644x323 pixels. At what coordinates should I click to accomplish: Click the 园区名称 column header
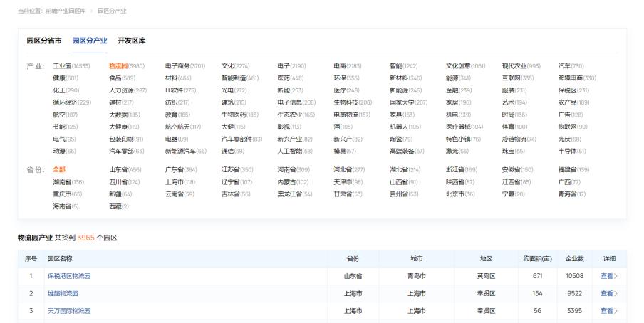click(60, 258)
